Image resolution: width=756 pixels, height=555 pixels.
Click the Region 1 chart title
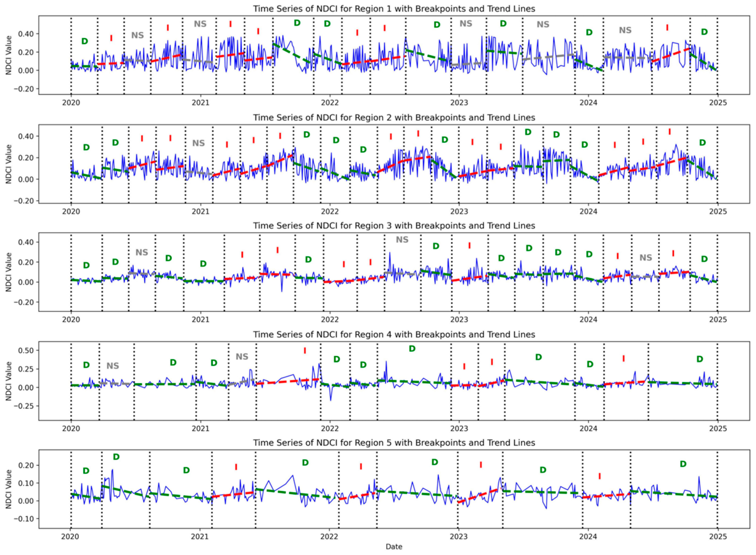394,9
